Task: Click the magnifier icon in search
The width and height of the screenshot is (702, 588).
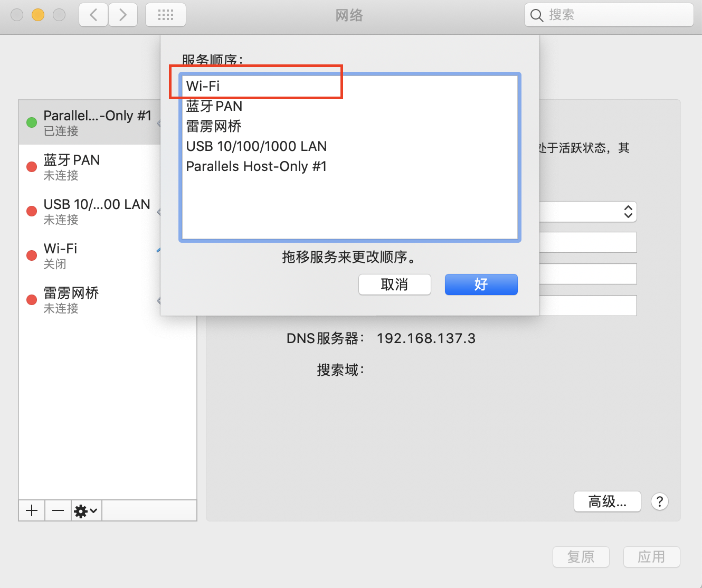Action: tap(537, 15)
